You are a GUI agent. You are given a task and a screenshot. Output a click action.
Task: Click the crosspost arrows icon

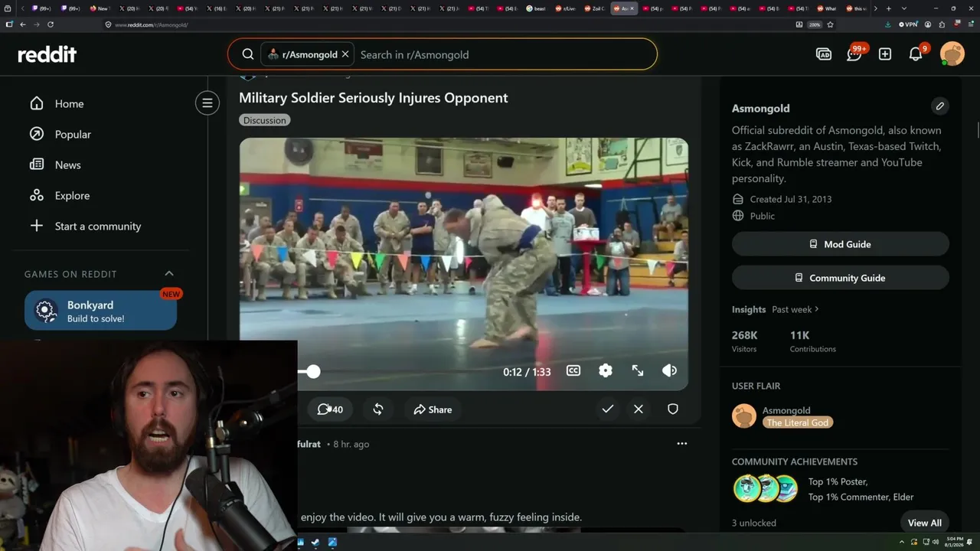click(378, 409)
